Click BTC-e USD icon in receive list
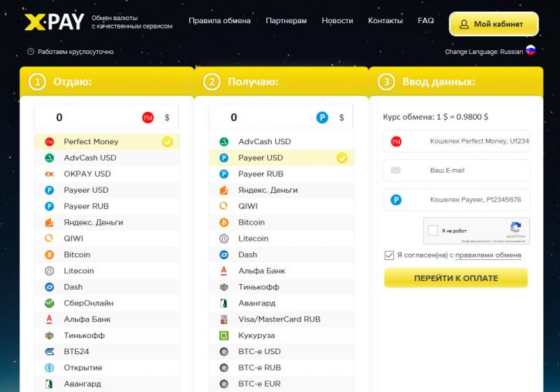The height and width of the screenshot is (392, 560). click(224, 352)
